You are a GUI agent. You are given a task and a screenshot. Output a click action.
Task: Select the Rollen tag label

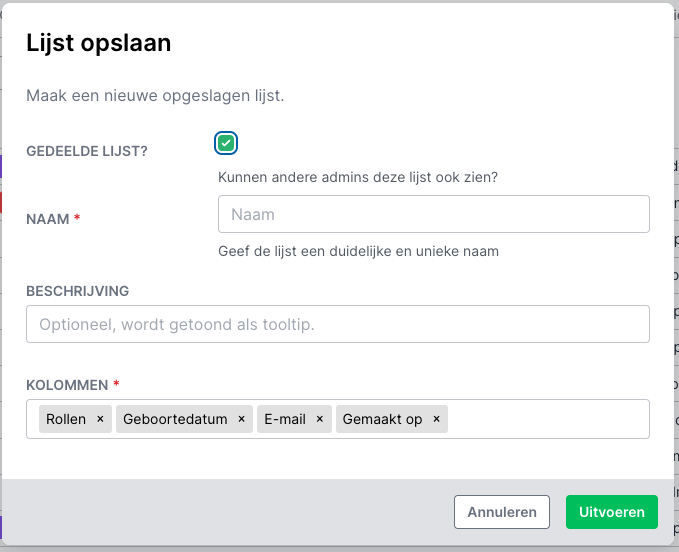(66, 419)
